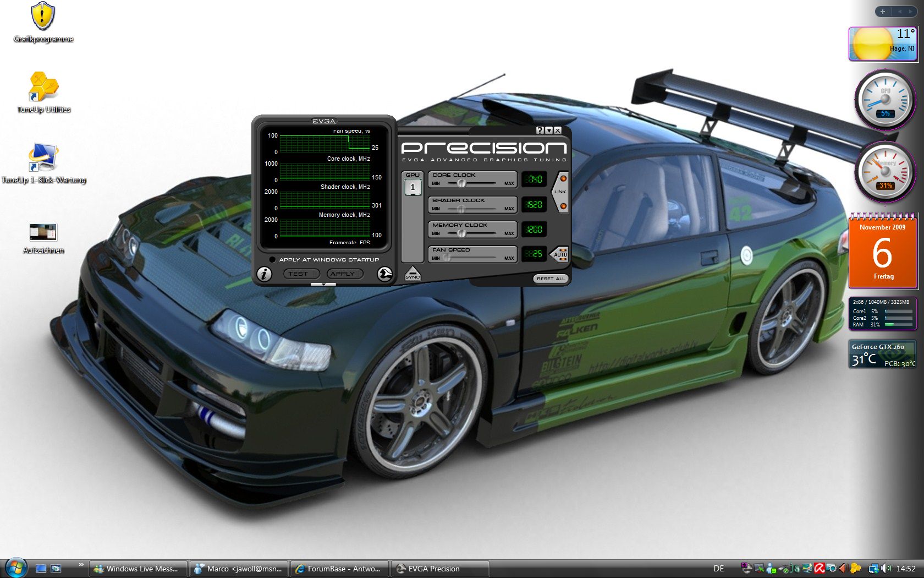Click the GeForce GTX 260 temperature gadget

tap(883, 354)
